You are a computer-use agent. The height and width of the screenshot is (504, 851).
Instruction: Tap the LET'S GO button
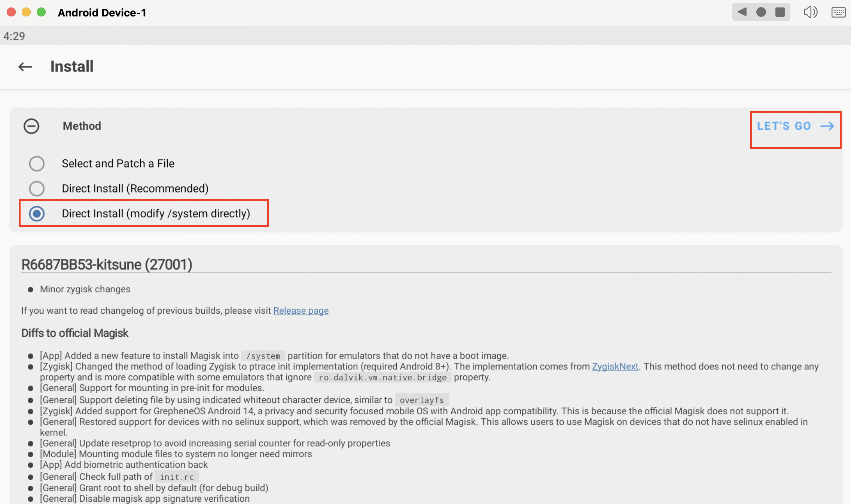pyautogui.click(x=784, y=126)
